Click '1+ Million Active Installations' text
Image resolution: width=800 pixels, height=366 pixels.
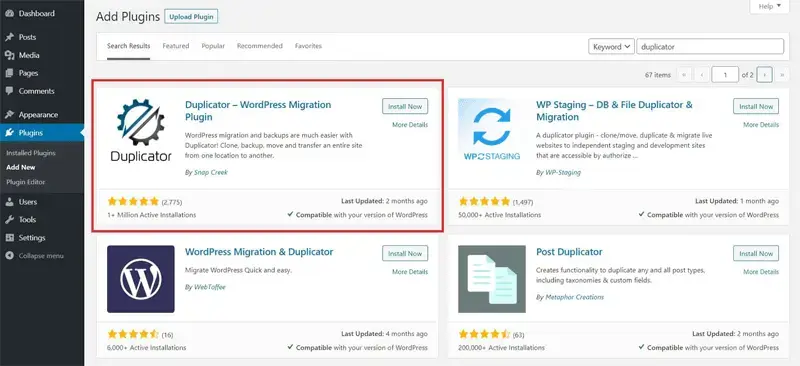[x=152, y=215]
